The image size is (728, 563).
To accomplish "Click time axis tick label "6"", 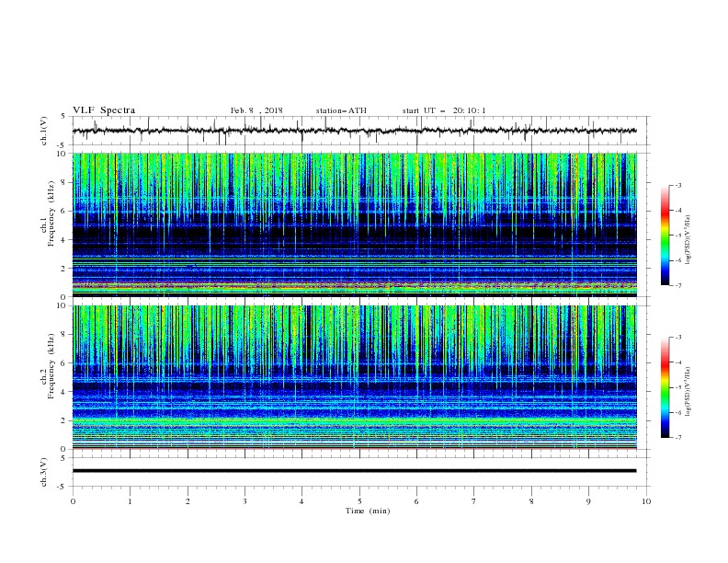I will tap(416, 501).
